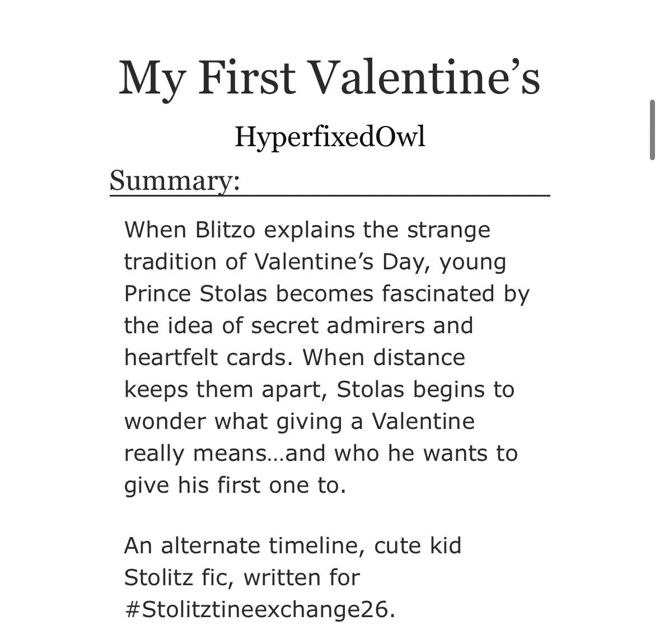Click the horizontal rule under Summary

pyautogui.click(x=330, y=195)
